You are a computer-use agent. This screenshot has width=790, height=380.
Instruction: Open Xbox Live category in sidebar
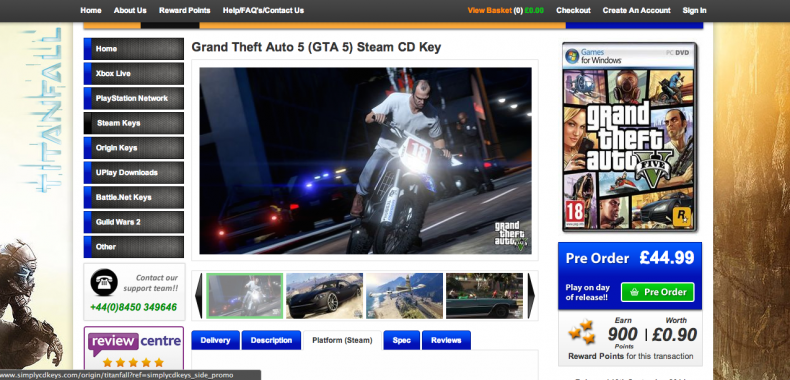click(134, 74)
